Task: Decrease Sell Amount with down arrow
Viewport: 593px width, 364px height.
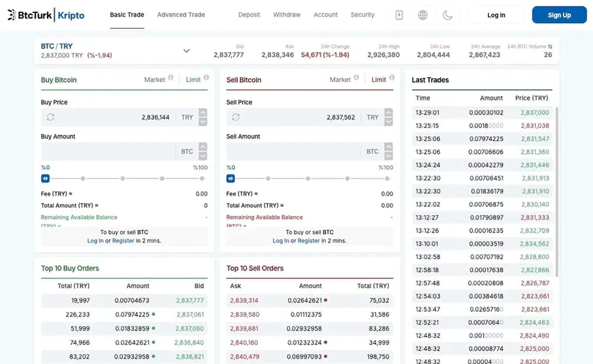Action: [388, 156]
